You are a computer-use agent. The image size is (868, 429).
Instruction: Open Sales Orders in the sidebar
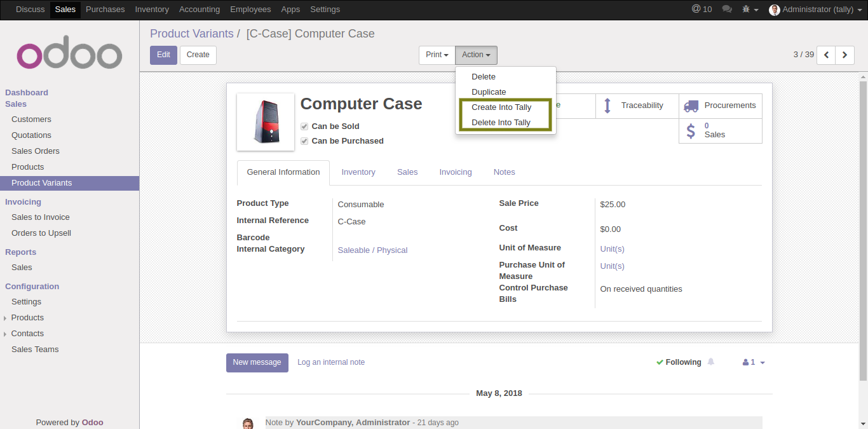click(36, 151)
